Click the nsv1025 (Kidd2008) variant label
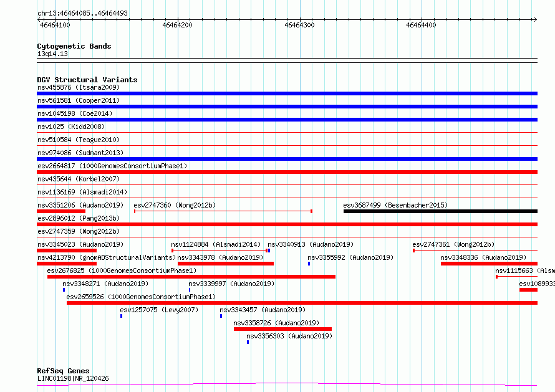This screenshot has height=392, width=555. coord(71,127)
